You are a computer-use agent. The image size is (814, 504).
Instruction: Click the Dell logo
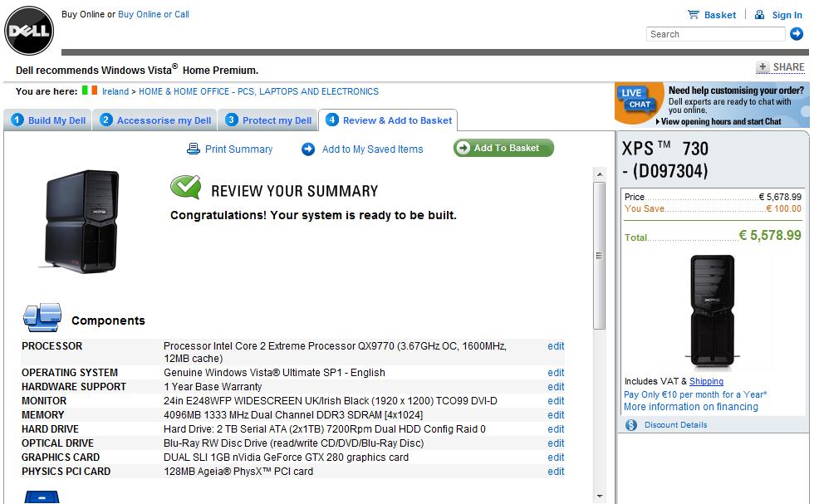point(29,31)
